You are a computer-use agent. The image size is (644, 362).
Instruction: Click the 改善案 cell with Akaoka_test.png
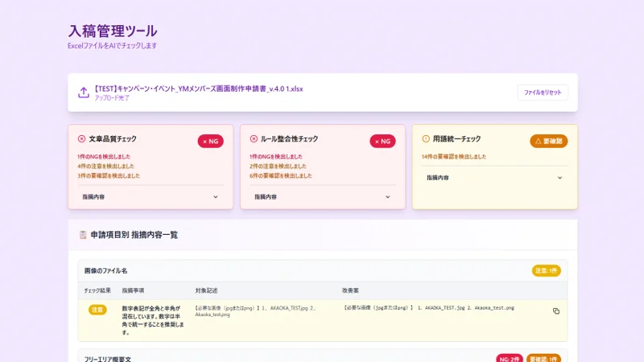pos(429,307)
